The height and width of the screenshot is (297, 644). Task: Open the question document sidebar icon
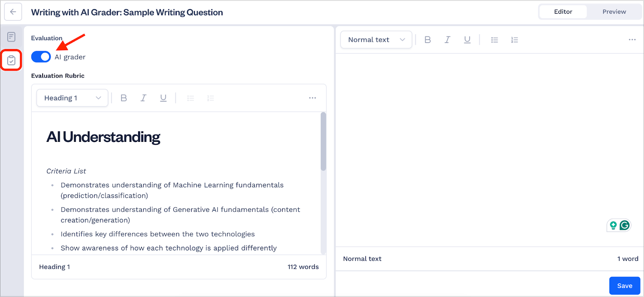pos(11,37)
